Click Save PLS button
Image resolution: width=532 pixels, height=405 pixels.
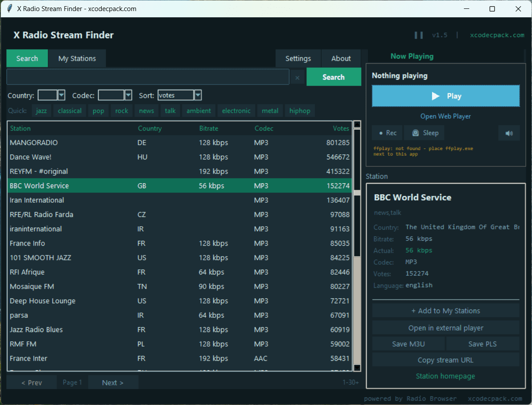coord(482,344)
